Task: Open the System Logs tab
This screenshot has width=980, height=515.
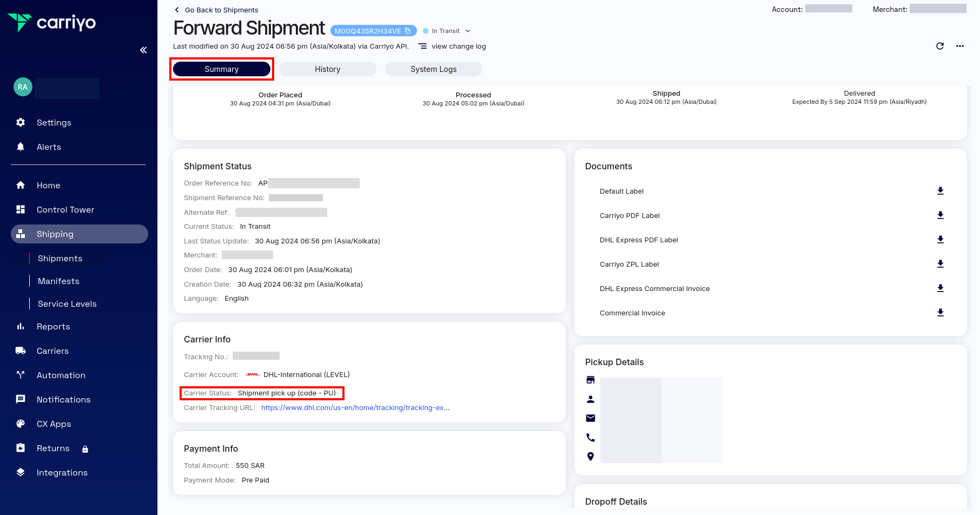Action: [433, 69]
